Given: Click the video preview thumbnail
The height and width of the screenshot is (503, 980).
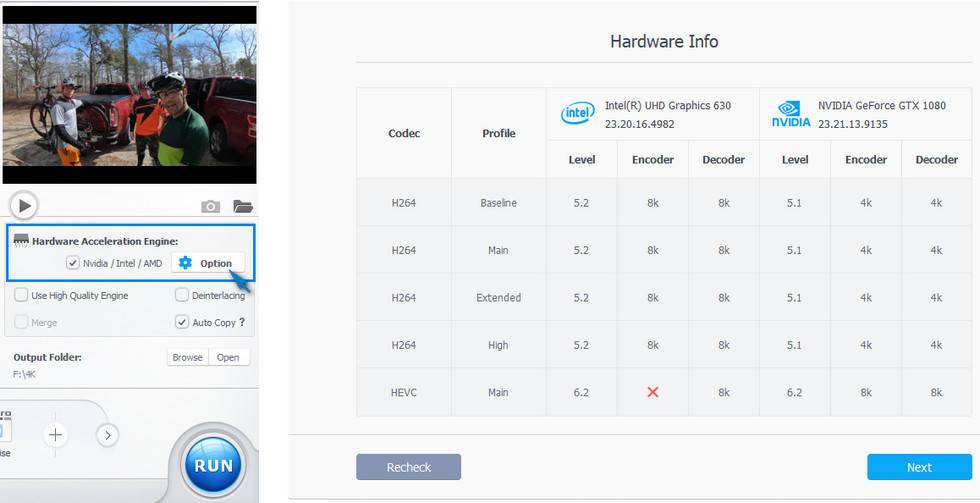Looking at the screenshot, I should pos(129,95).
